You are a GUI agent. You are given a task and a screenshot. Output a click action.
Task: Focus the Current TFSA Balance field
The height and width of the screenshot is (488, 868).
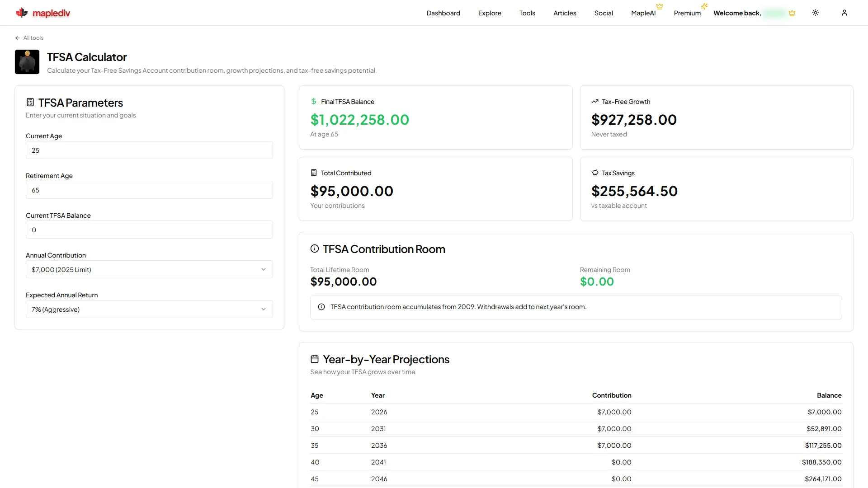(149, 230)
